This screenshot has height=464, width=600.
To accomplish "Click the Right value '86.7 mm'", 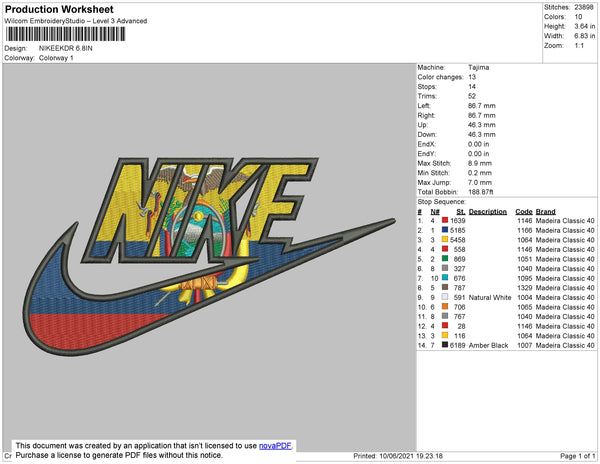I will coord(481,115).
